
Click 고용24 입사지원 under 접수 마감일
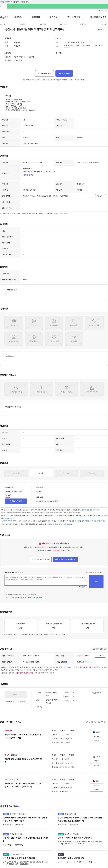(16, 501)
